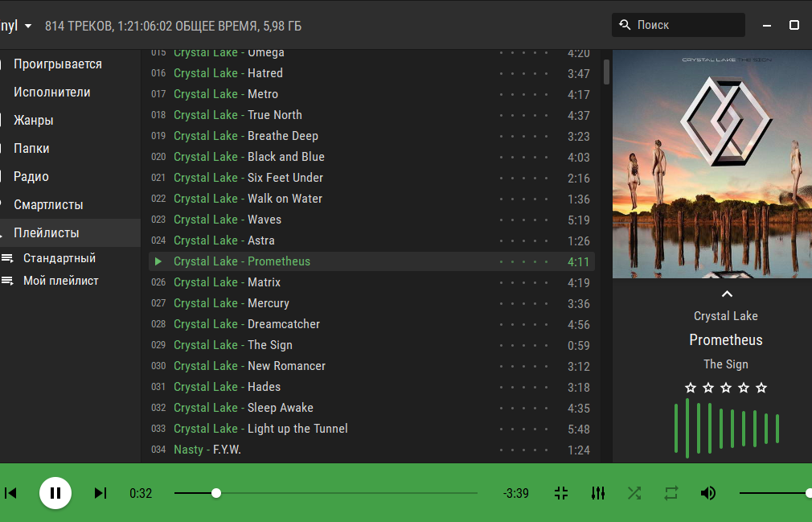Click Crystal Lake artist name in info panel
812x522 pixels.
point(725,316)
